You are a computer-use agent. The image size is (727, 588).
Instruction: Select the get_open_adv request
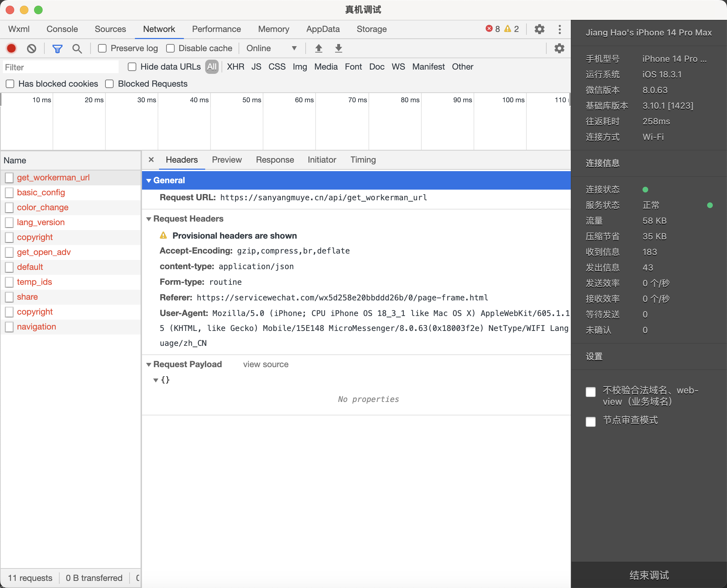[x=70, y=252]
